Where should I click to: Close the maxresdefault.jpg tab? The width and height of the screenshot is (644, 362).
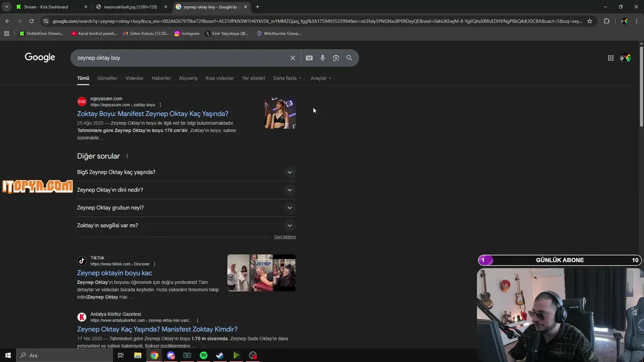(x=166, y=7)
